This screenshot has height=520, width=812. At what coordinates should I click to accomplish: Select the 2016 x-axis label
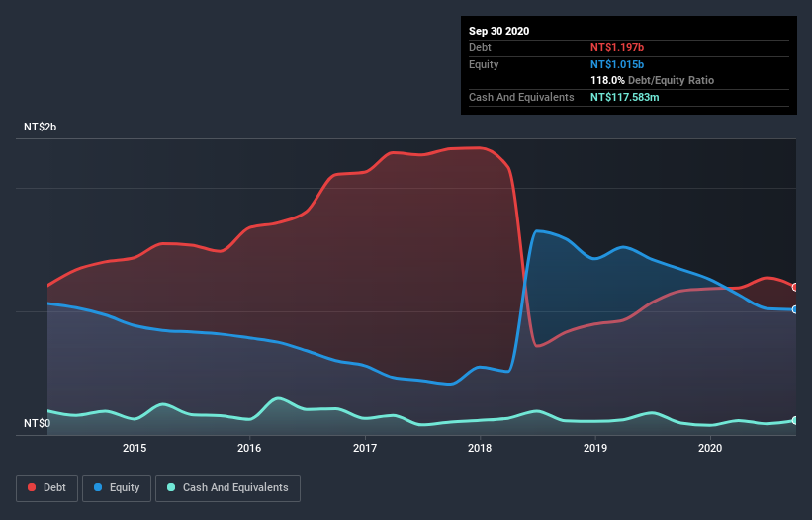coord(249,448)
